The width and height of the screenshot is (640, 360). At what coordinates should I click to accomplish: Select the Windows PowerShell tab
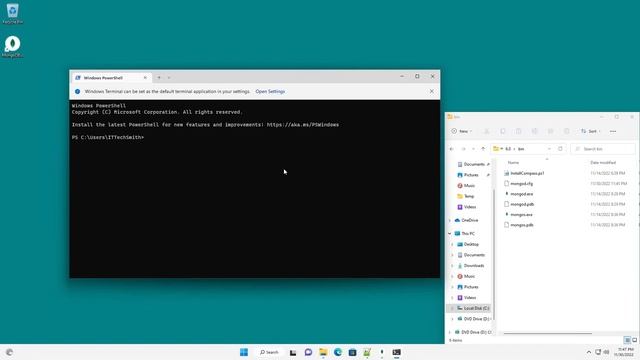(x=111, y=78)
